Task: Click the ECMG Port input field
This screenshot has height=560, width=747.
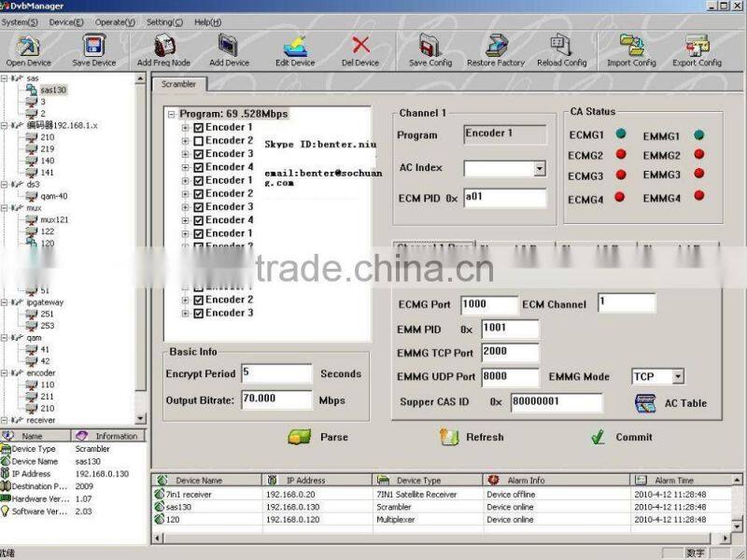Action: click(x=488, y=305)
